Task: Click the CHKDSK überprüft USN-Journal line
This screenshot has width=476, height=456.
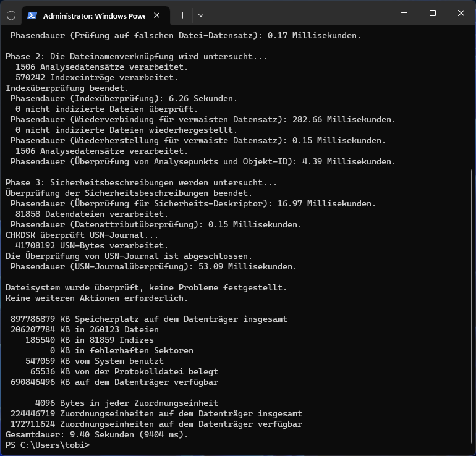Action: point(82,235)
